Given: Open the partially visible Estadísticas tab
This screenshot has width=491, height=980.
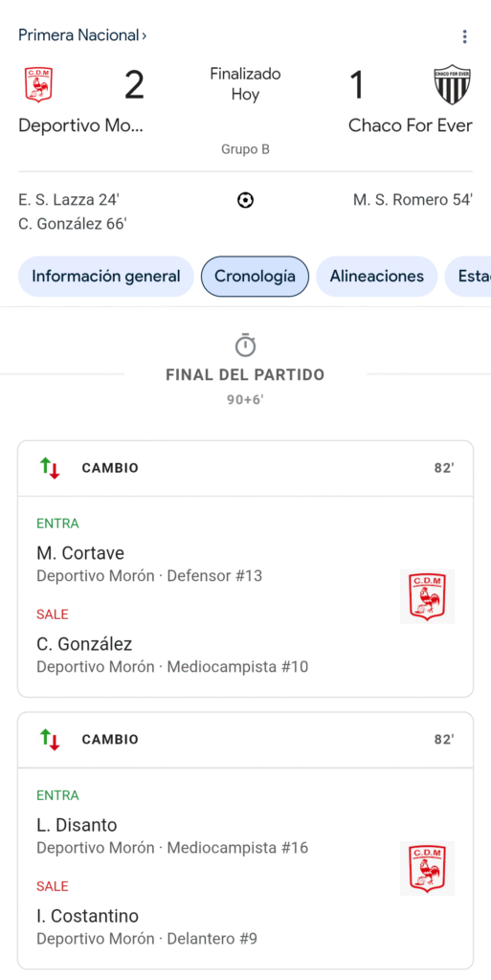Looking at the screenshot, I should coord(468,277).
